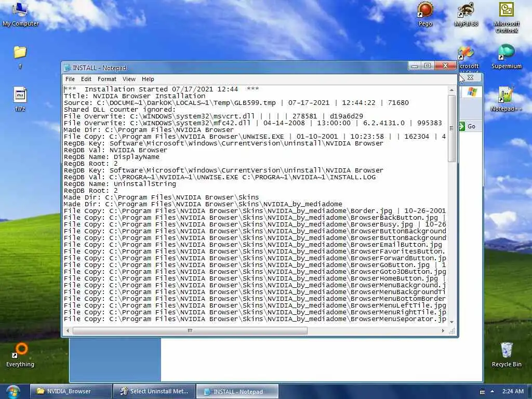Click the UNWISE.EXE File Copy line
532x399 pixels.
pyautogui.click(x=255, y=137)
